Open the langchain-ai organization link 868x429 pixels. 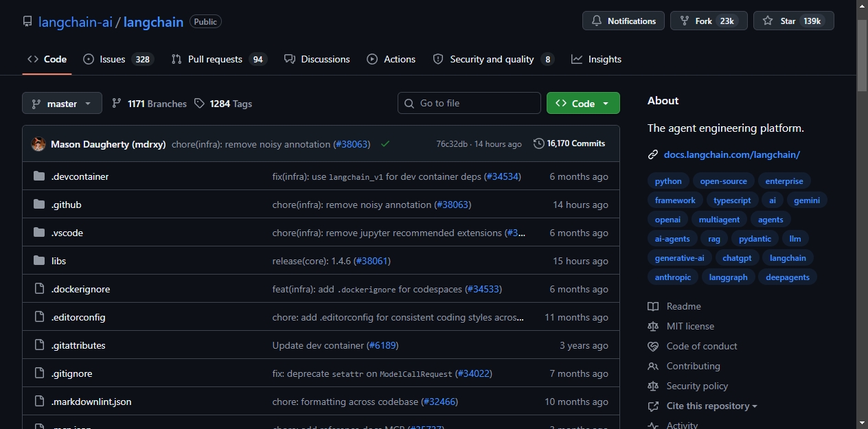(x=76, y=22)
